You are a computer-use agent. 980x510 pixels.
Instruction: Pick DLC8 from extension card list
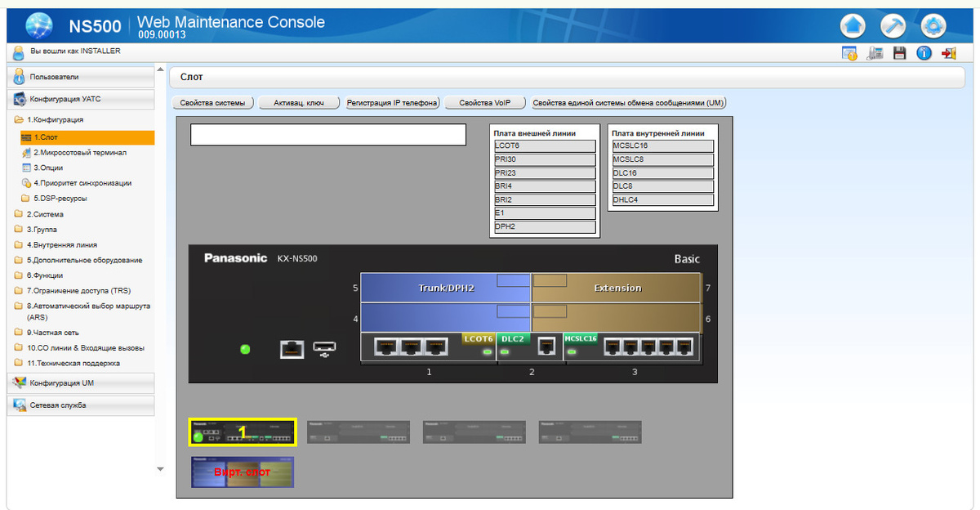(663, 186)
